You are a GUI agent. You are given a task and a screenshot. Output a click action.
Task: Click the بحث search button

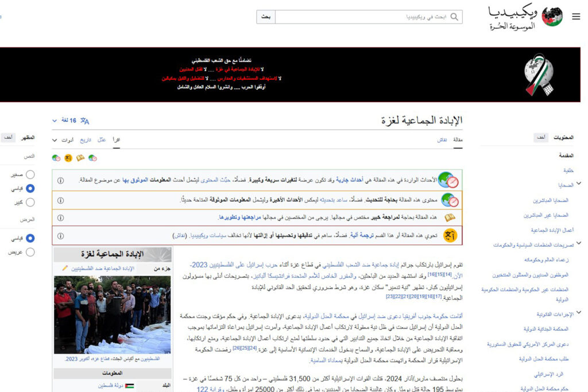coord(265,16)
